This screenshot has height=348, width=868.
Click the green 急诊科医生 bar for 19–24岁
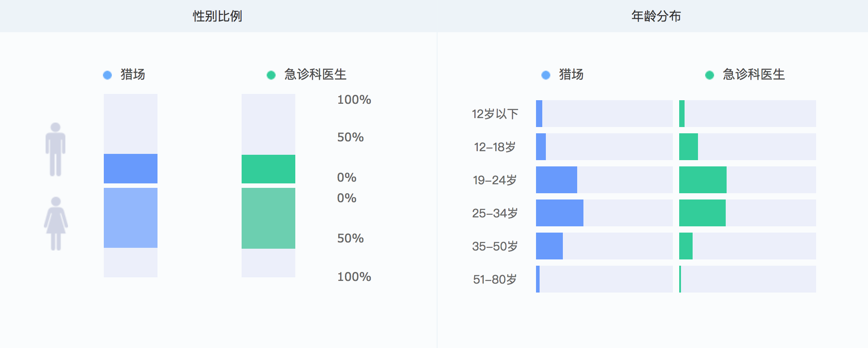coord(703,180)
